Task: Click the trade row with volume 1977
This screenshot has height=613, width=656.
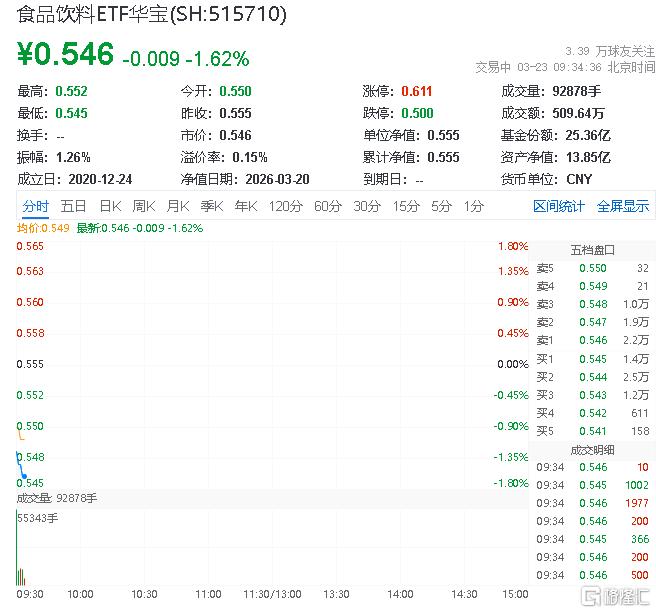Action: pos(592,503)
